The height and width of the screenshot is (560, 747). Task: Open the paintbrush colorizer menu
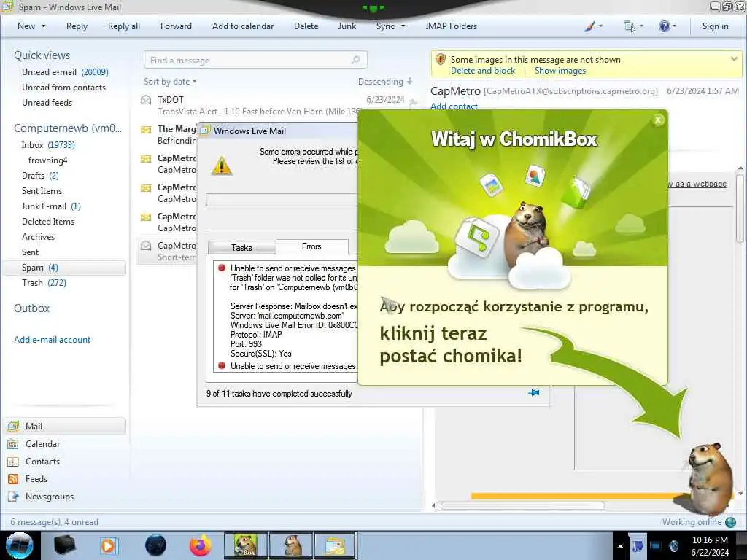[593, 26]
